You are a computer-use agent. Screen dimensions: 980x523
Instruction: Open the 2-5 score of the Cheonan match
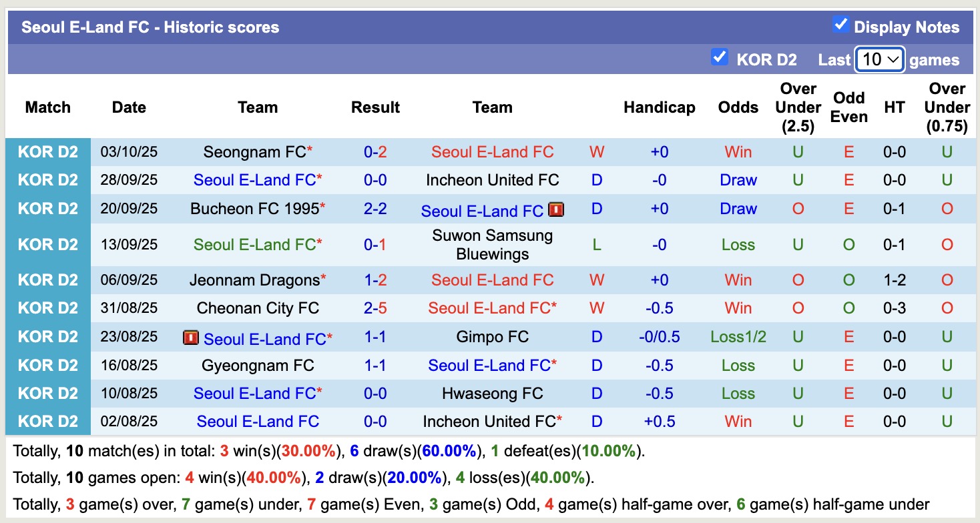(x=375, y=308)
